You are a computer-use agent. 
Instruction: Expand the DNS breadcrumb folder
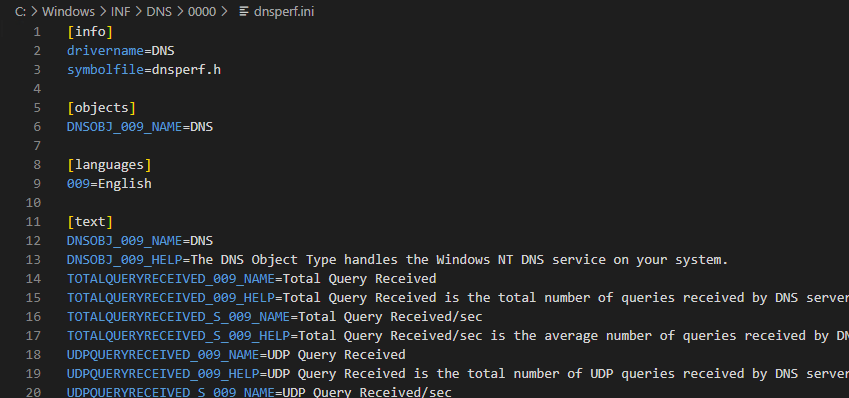(159, 12)
